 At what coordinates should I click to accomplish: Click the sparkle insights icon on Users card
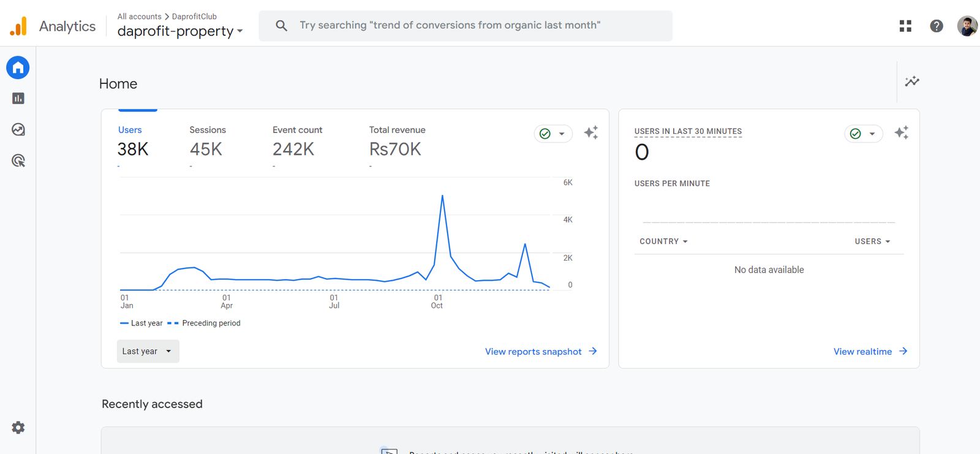(x=591, y=133)
